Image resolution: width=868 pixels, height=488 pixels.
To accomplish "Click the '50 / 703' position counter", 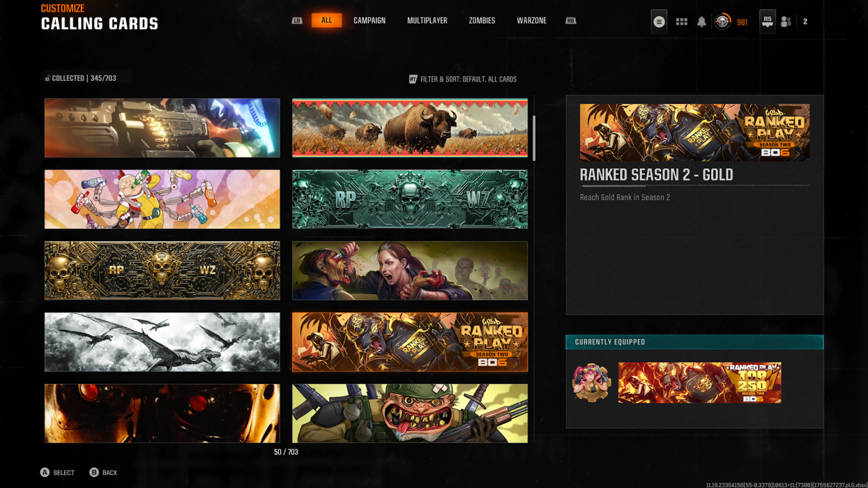I will [286, 452].
